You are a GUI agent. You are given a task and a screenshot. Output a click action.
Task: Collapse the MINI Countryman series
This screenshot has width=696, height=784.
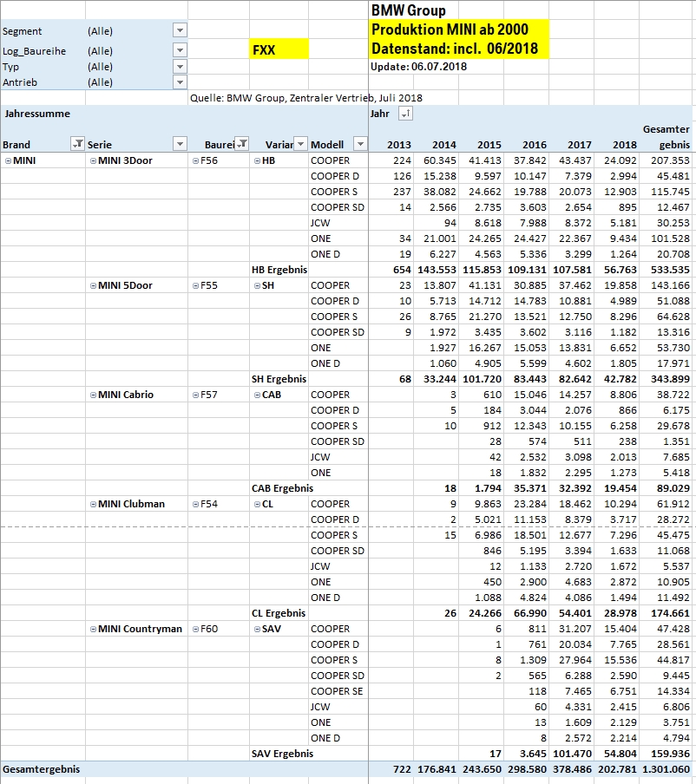93,630
